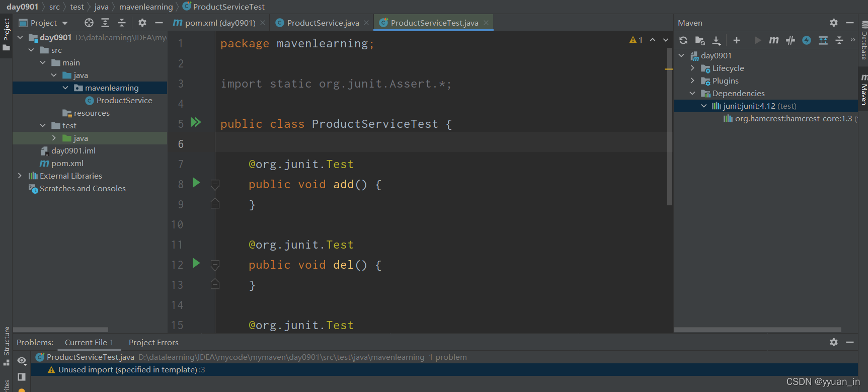Open Project Errors tab
Image resolution: width=868 pixels, height=392 pixels.
(153, 342)
